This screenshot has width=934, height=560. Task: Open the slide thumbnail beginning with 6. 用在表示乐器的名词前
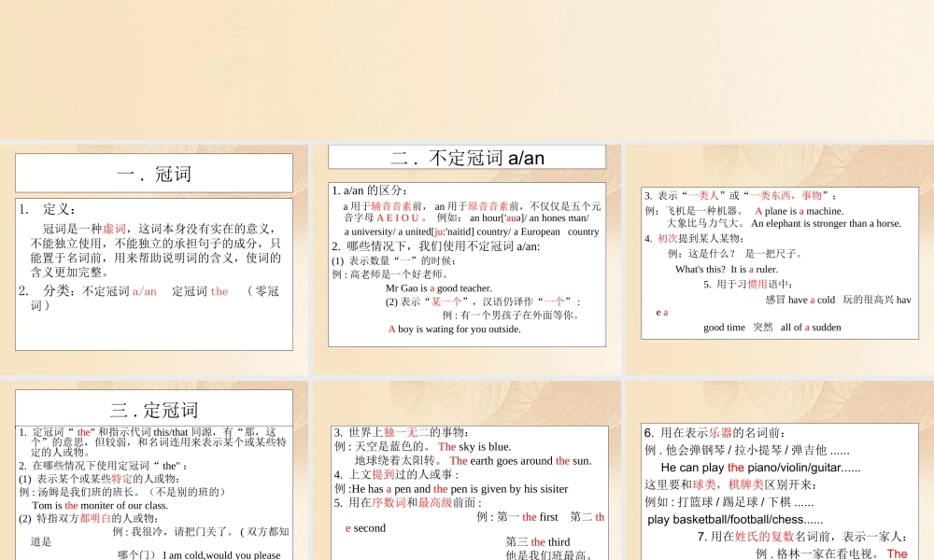point(780,470)
